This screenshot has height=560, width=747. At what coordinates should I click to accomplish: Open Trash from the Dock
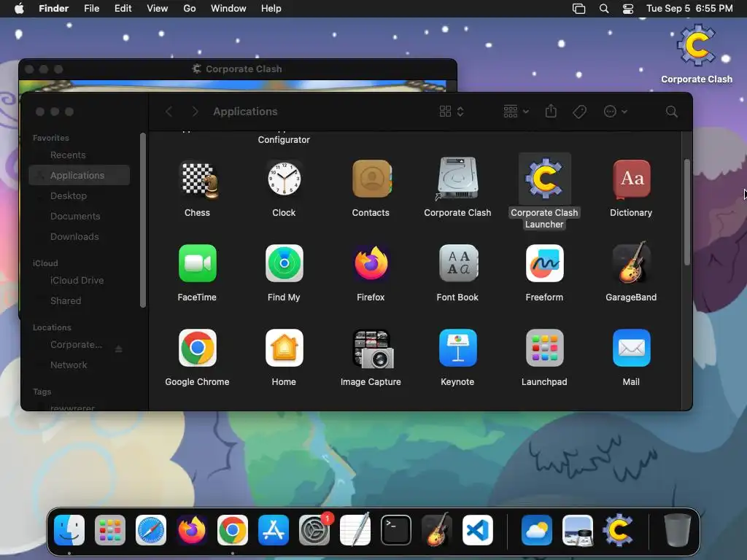pyautogui.click(x=678, y=530)
